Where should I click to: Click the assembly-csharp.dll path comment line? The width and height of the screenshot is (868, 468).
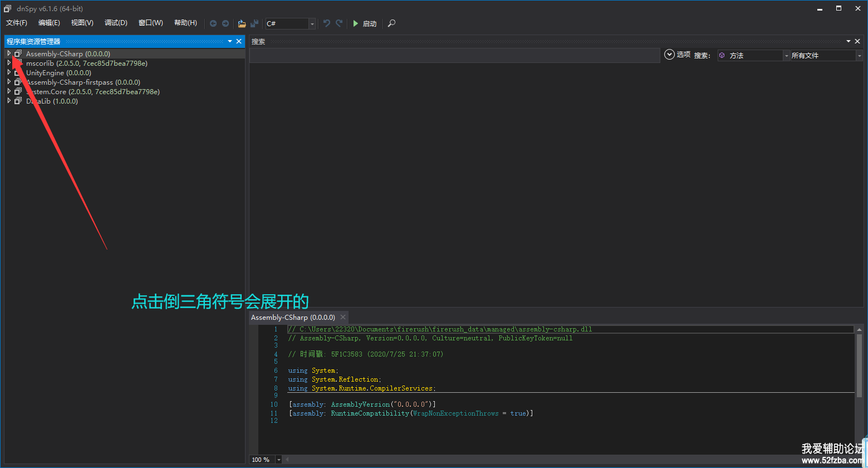coord(440,329)
